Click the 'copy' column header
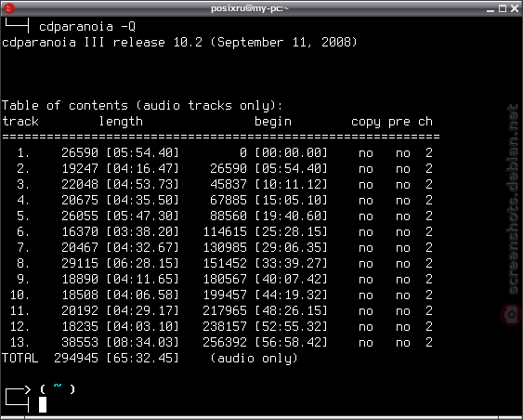The image size is (523, 420). click(x=366, y=123)
